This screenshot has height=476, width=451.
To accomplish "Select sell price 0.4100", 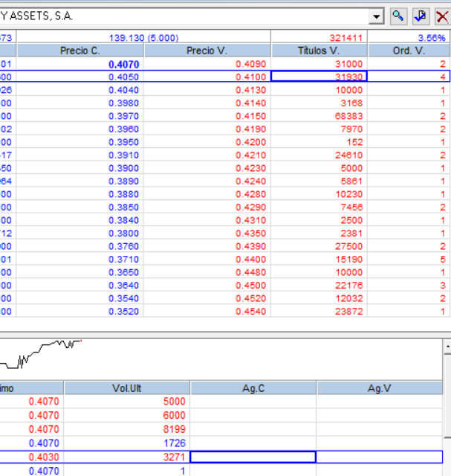I will click(250, 77).
